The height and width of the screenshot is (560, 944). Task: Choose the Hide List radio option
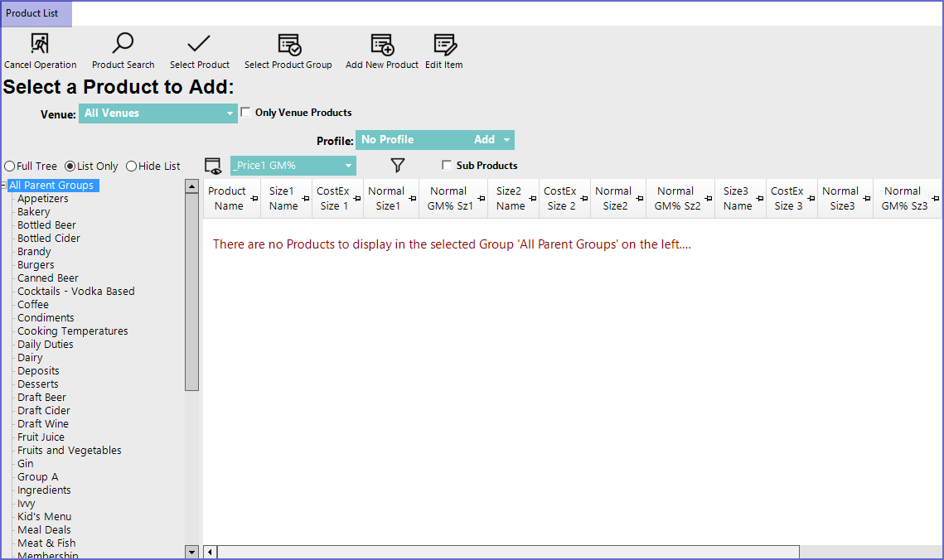point(132,167)
